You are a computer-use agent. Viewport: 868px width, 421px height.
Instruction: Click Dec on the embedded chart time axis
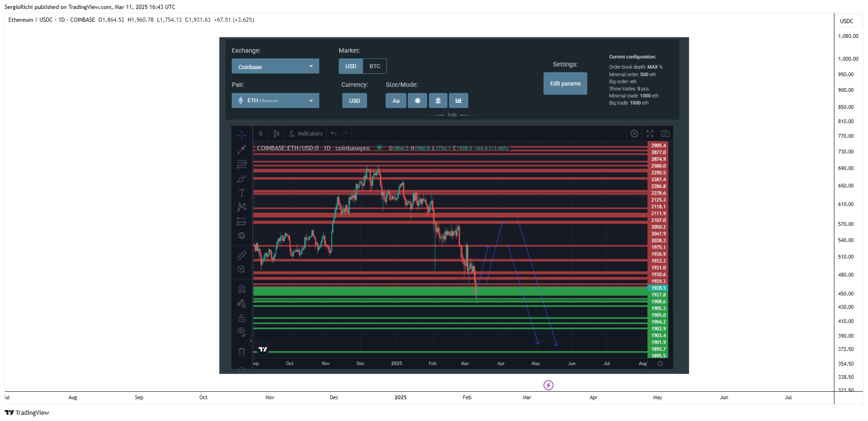coord(360,364)
